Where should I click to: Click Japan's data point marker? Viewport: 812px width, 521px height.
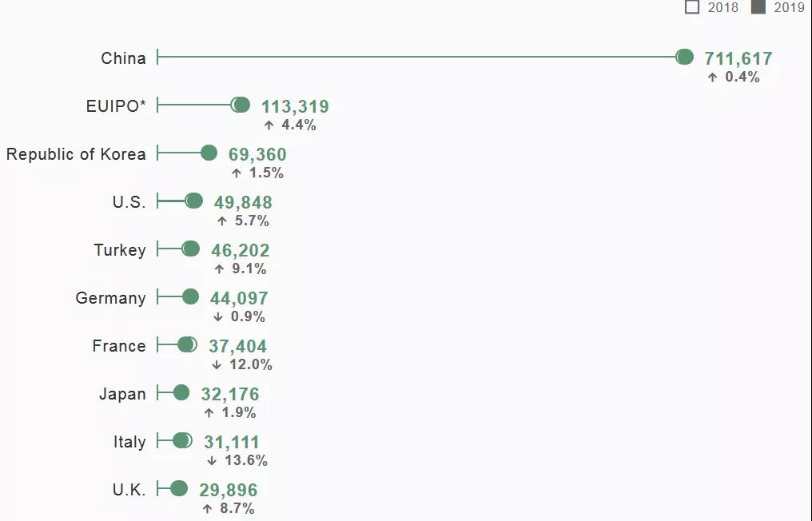pyautogui.click(x=181, y=392)
